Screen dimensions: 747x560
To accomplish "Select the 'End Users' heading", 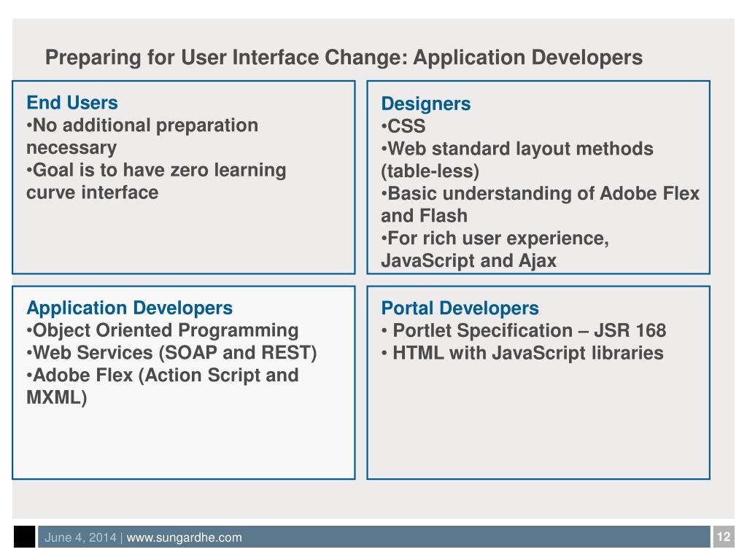I will [x=72, y=102].
